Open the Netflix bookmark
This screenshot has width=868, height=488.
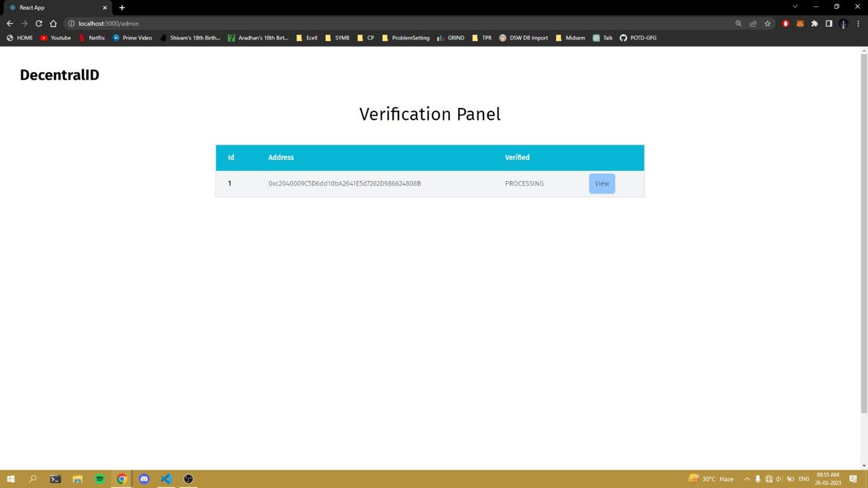click(92, 37)
